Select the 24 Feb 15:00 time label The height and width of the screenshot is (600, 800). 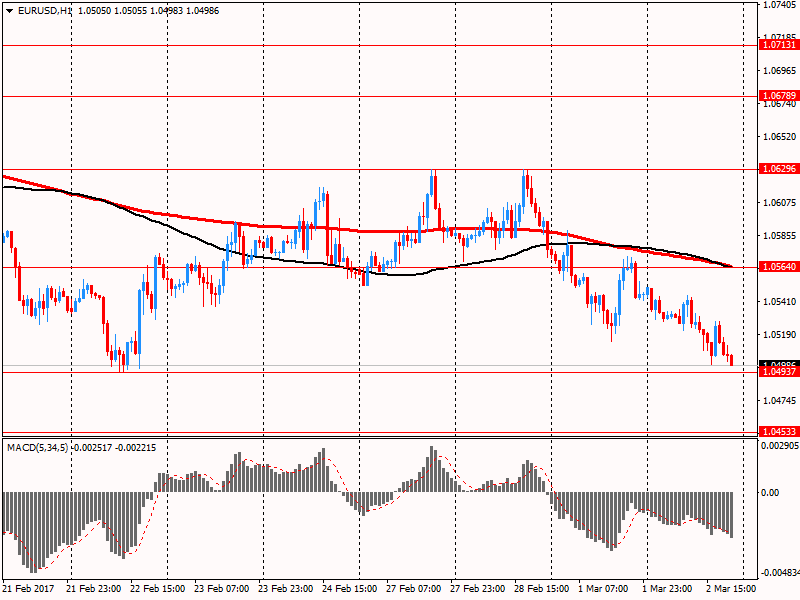tap(350, 589)
